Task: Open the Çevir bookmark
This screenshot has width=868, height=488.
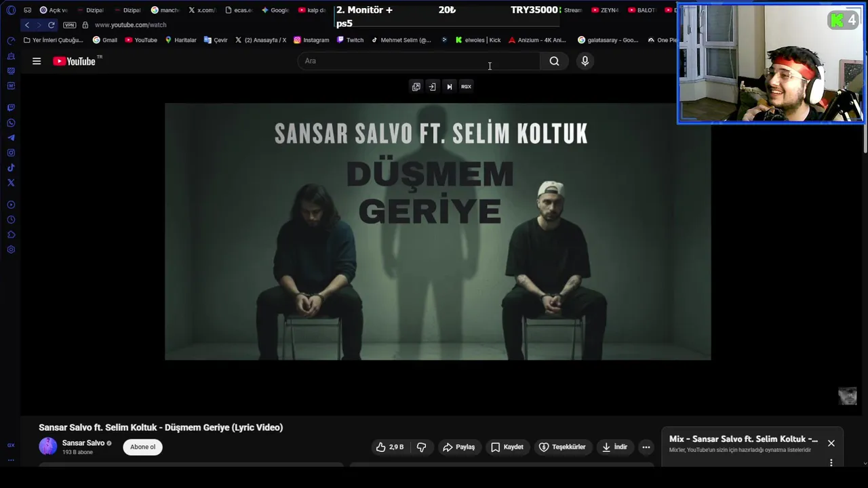Action: (x=215, y=40)
